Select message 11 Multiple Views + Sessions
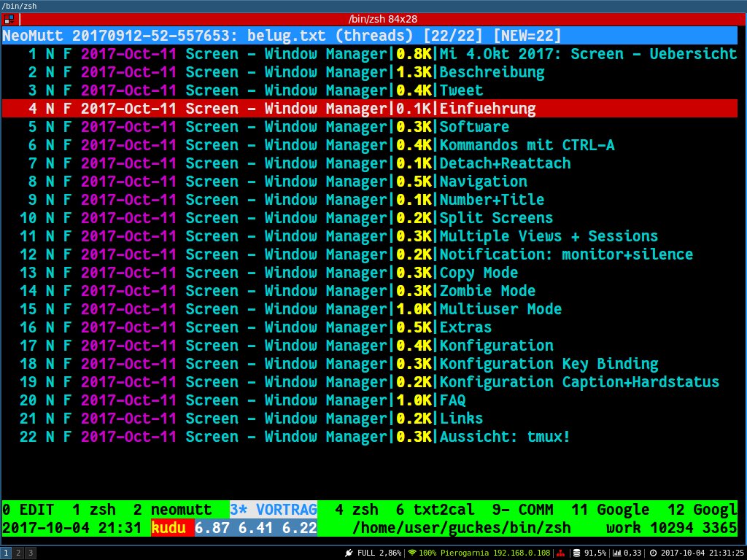Image resolution: width=747 pixels, height=560 pixels. pyautogui.click(x=369, y=236)
